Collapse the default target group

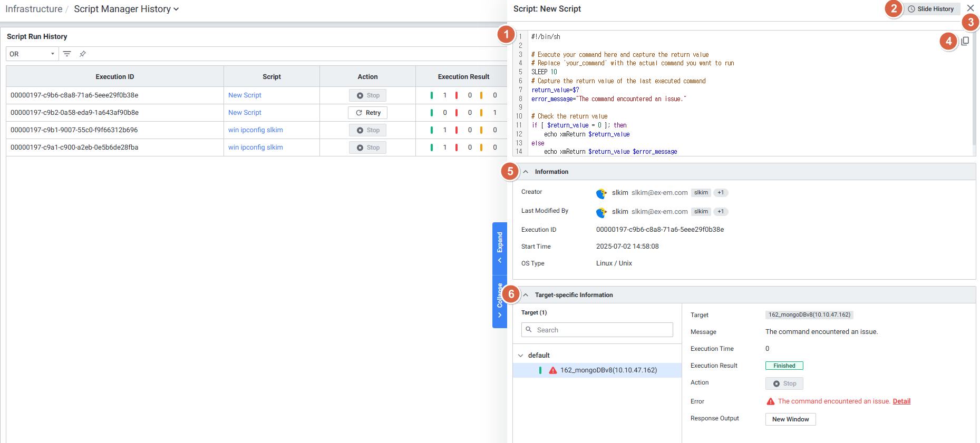click(521, 356)
